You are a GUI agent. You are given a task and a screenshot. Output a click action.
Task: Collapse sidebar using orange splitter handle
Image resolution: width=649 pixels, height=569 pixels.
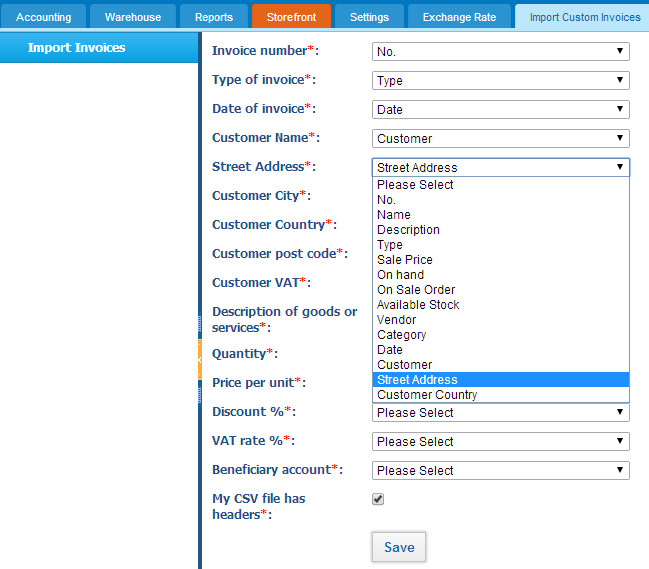(x=200, y=359)
